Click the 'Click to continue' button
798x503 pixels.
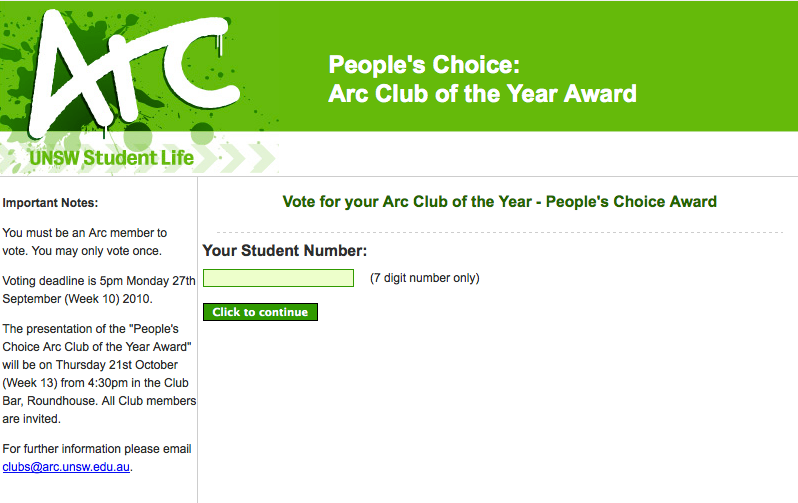[260, 312]
